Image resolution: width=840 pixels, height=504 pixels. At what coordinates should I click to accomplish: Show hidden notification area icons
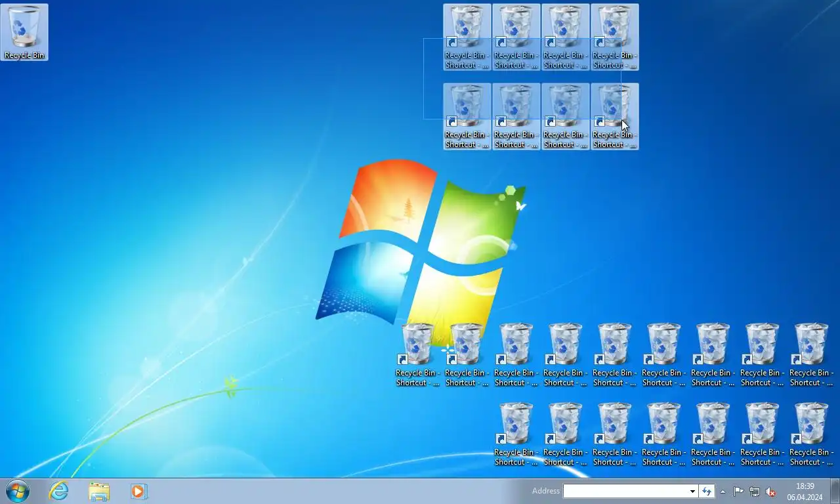tap(723, 492)
